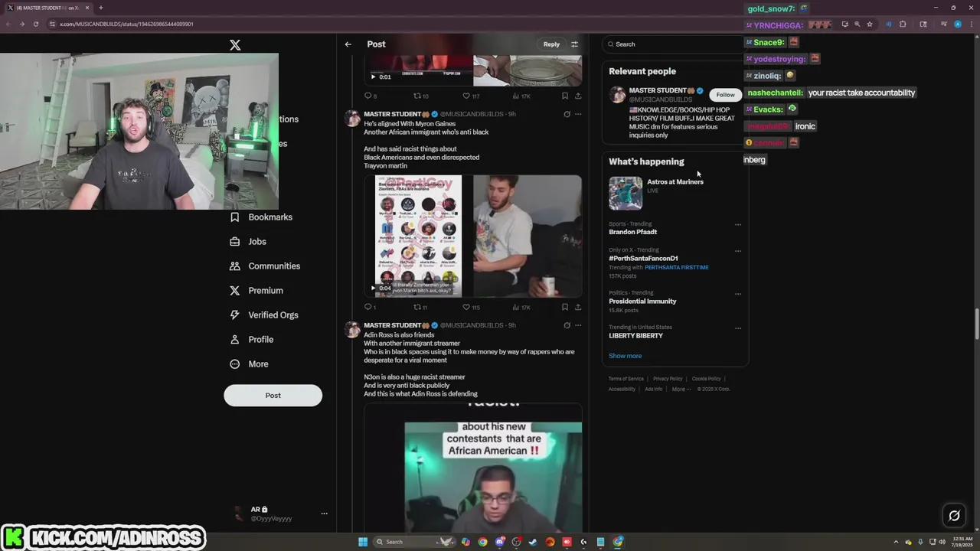980x551 pixels.
Task: Open the Grok floating button
Action: point(954,516)
